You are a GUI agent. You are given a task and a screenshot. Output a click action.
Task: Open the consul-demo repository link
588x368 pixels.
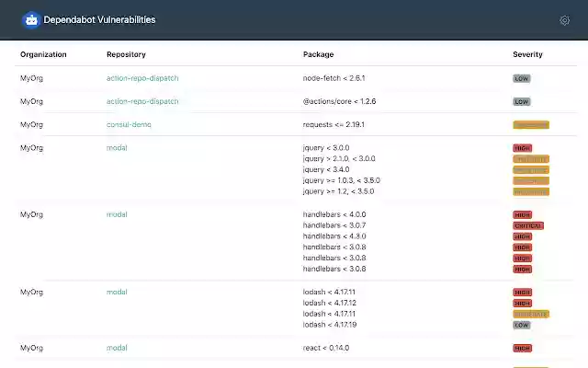click(x=129, y=125)
